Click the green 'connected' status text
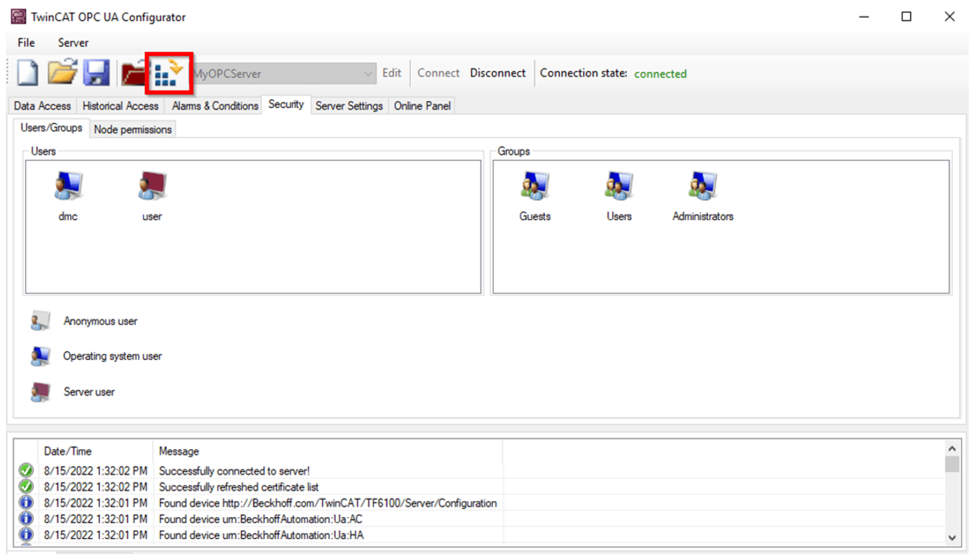The height and width of the screenshot is (560, 977). point(660,73)
